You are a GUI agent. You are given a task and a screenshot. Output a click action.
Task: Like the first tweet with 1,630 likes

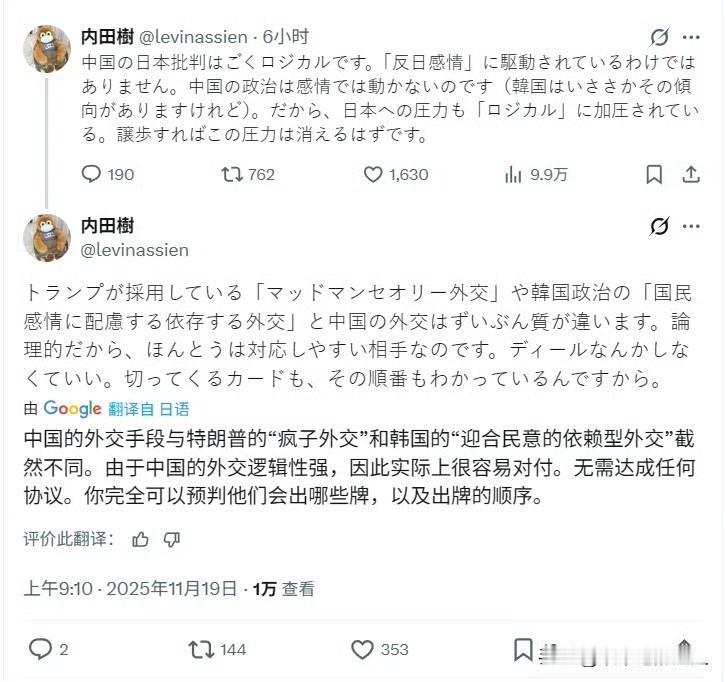(x=373, y=174)
